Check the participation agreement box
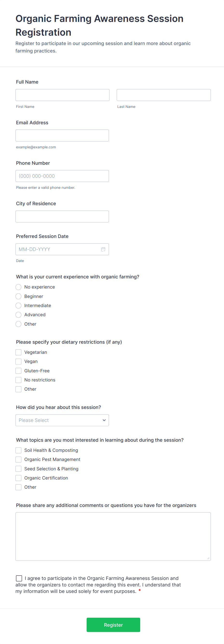The width and height of the screenshot is (224, 644). pyautogui.click(x=19, y=578)
